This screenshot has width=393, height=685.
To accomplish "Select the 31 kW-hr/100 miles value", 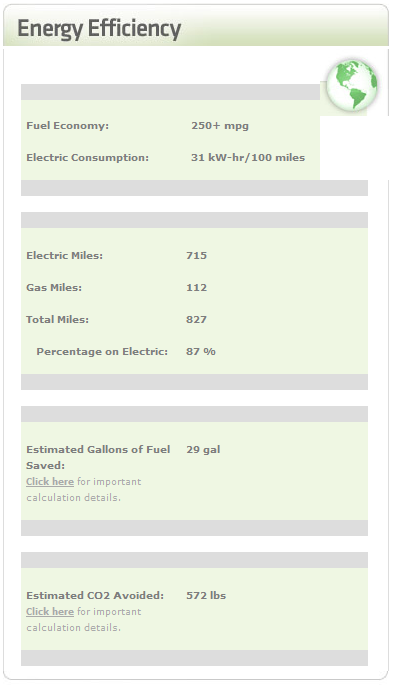I will pos(248,158).
